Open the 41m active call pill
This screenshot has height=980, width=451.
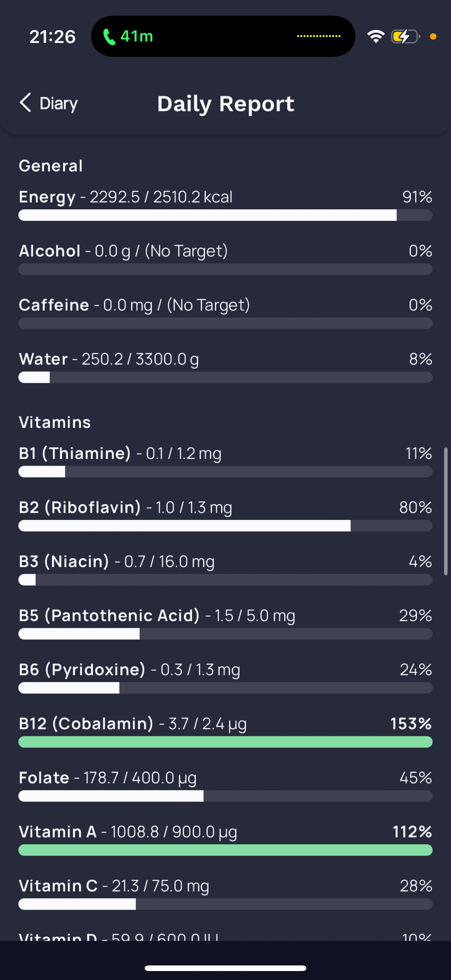[x=223, y=36]
